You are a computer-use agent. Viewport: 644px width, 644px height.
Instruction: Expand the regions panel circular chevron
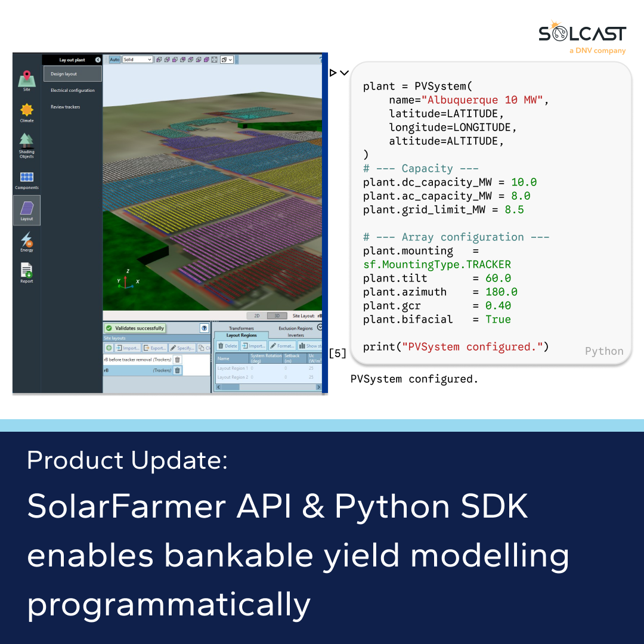coord(320,327)
